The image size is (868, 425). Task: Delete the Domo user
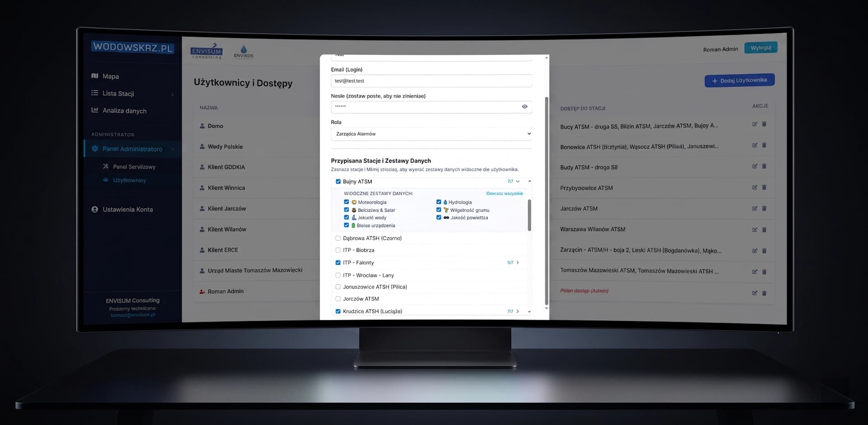pos(764,124)
